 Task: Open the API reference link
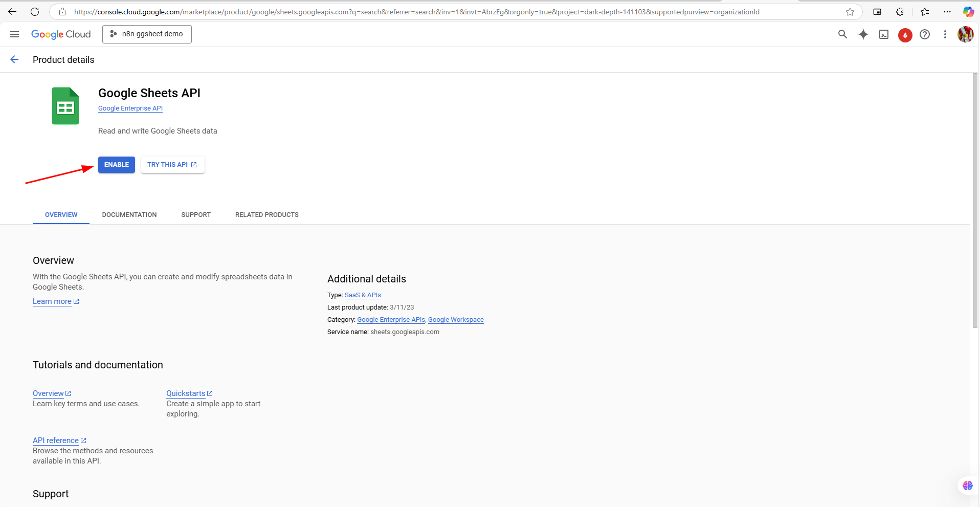click(x=59, y=440)
